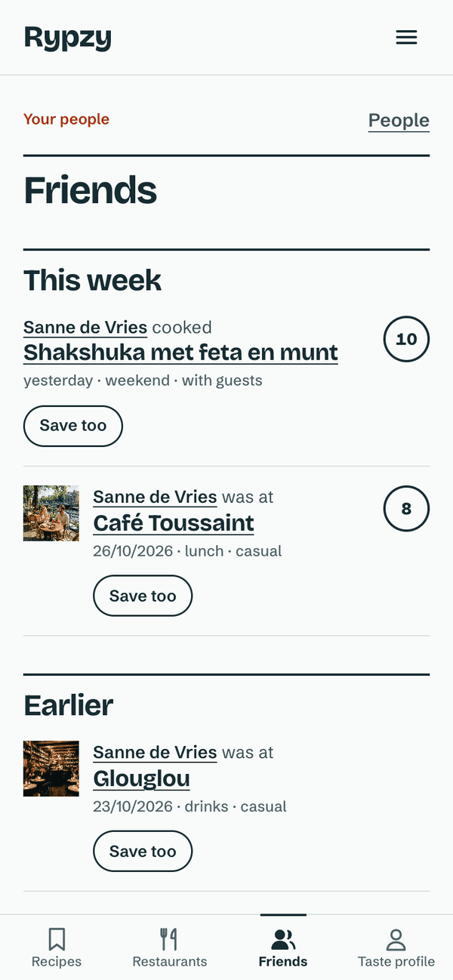The image size is (453, 980).
Task: Click the Rypzy logo
Action: click(68, 38)
